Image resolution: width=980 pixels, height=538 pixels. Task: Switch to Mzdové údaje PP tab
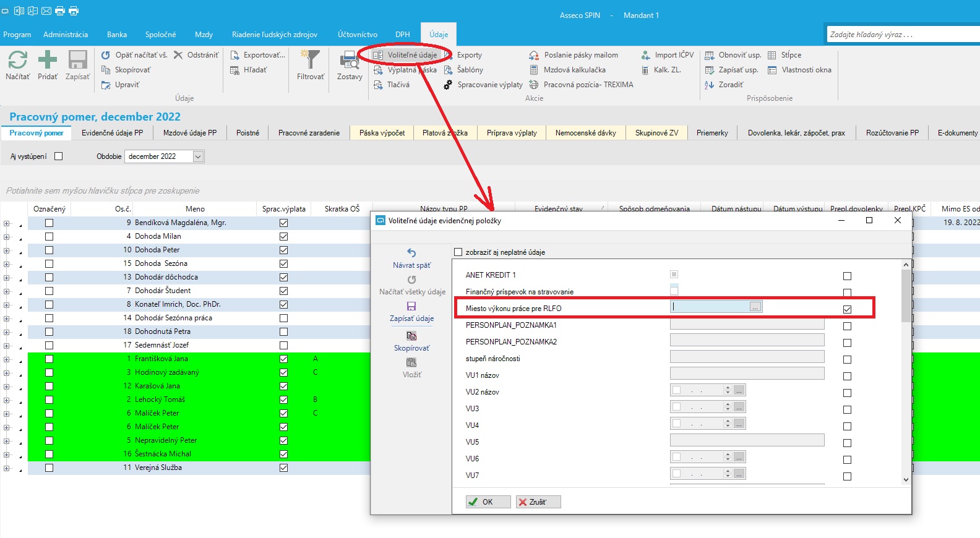coord(190,133)
